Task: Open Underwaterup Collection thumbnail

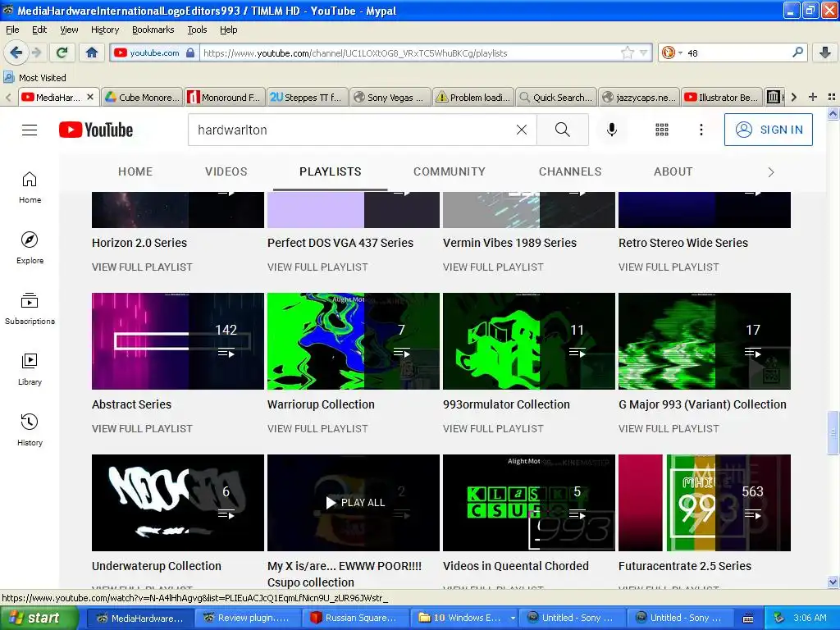Action: (x=178, y=503)
